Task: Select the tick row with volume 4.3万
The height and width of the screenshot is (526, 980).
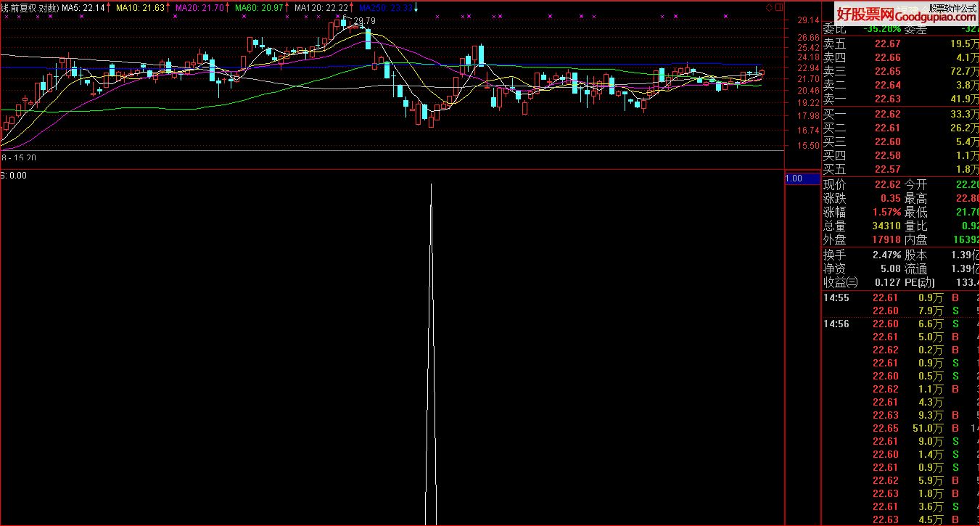Action: [x=901, y=403]
